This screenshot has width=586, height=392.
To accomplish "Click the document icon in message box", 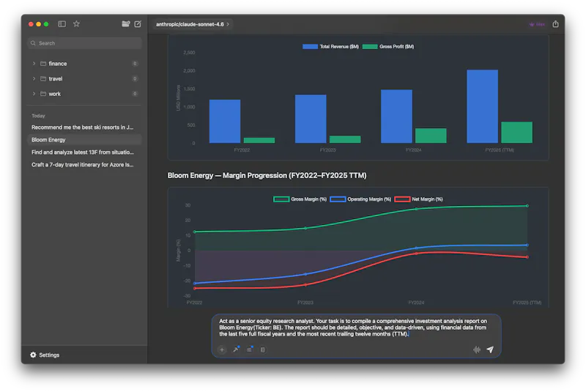I will click(263, 350).
